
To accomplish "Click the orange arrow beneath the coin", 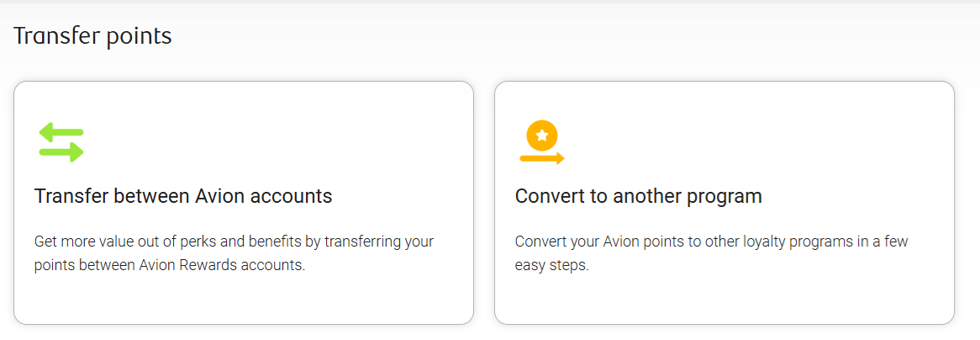I will 542,158.
